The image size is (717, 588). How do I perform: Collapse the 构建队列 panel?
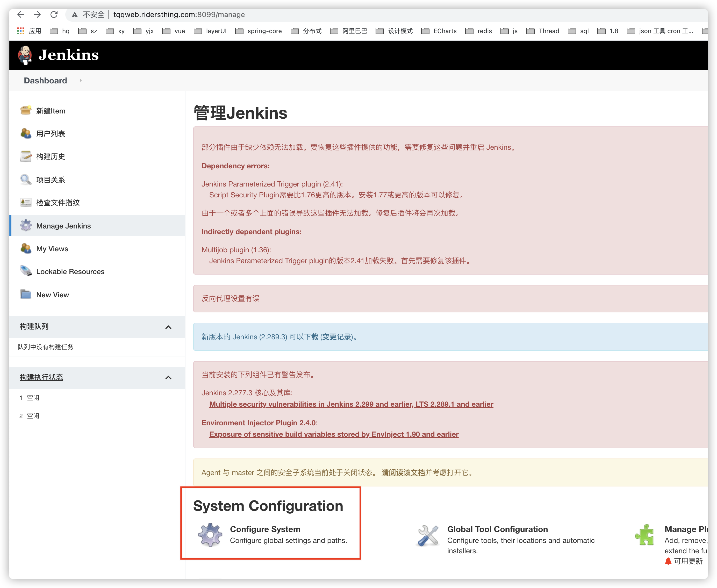coord(168,327)
